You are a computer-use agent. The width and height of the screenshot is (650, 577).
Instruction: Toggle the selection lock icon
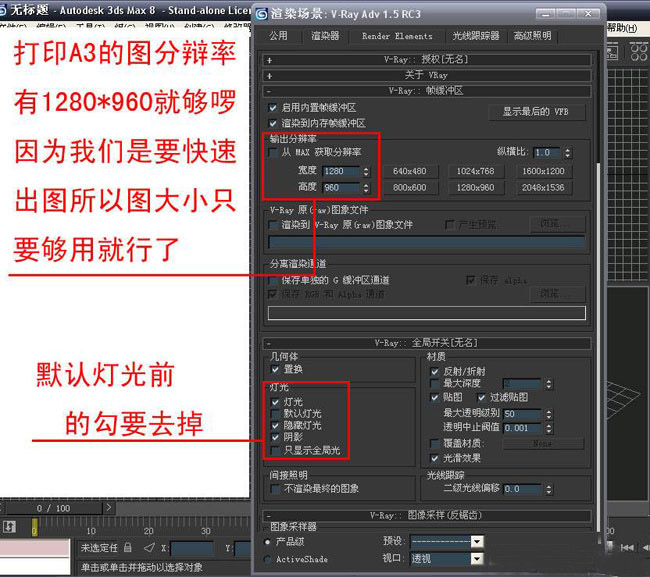128,548
